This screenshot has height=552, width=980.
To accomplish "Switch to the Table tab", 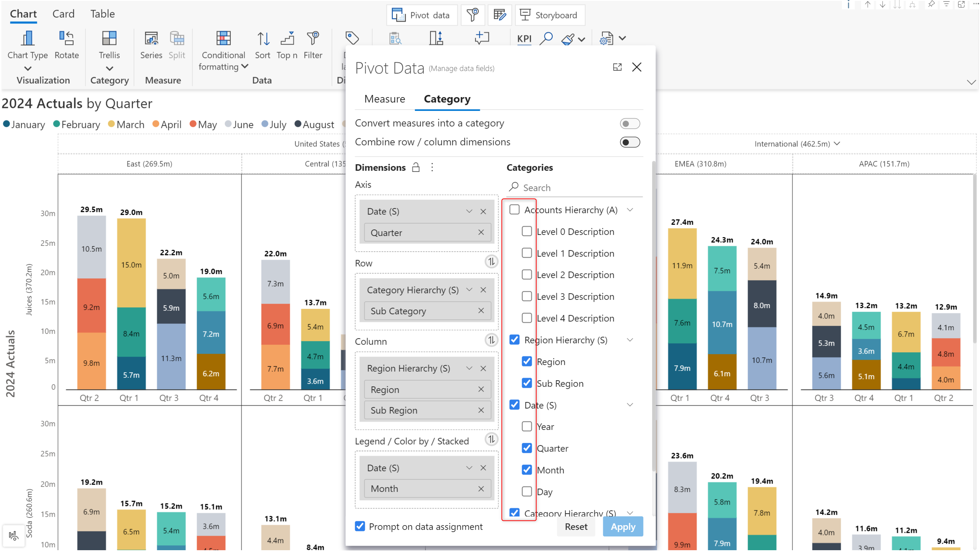I will point(102,14).
